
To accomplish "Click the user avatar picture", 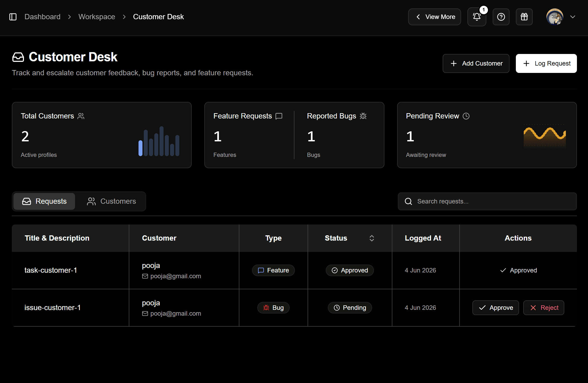I will [x=555, y=17].
